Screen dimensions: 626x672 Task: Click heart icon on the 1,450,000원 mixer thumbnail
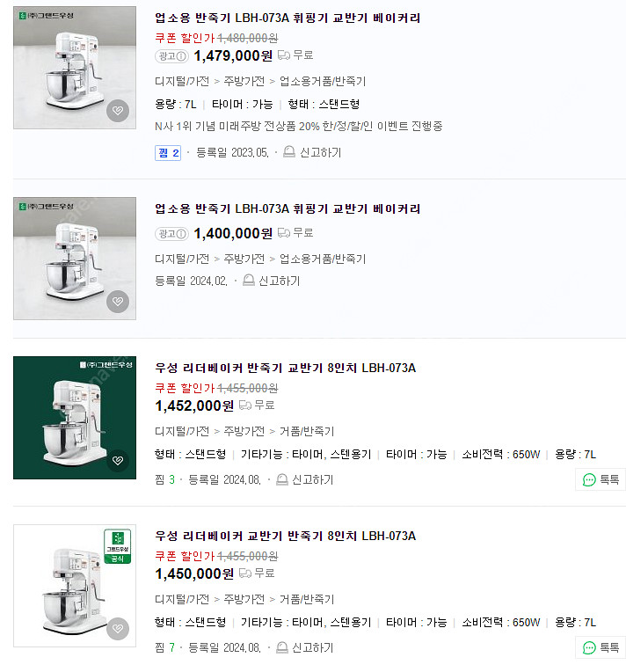(118, 629)
